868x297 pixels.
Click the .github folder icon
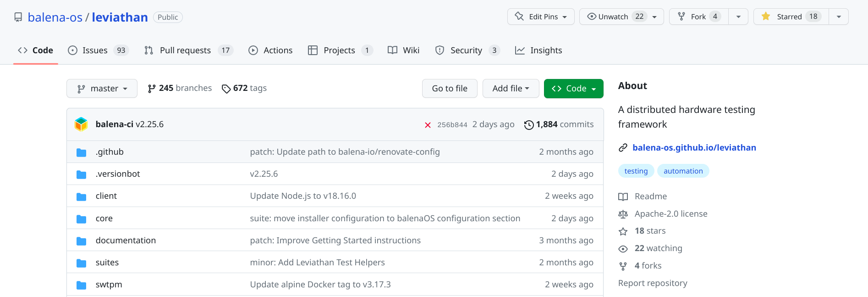coord(81,152)
